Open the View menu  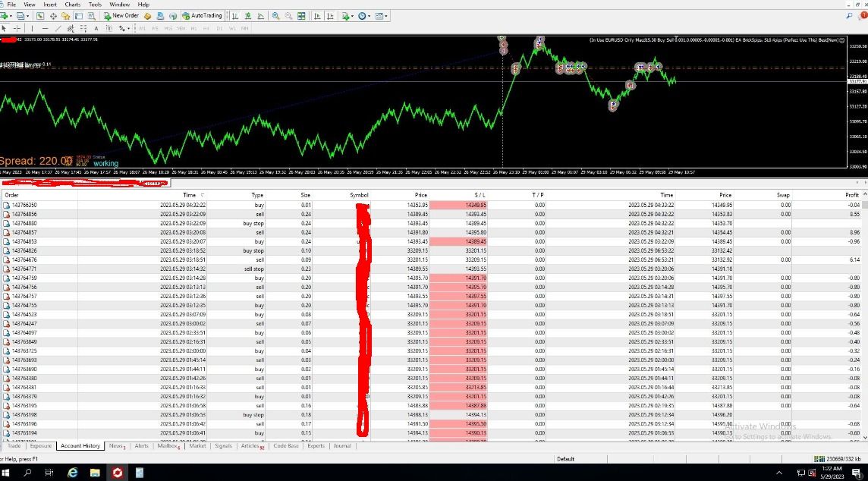(x=30, y=5)
